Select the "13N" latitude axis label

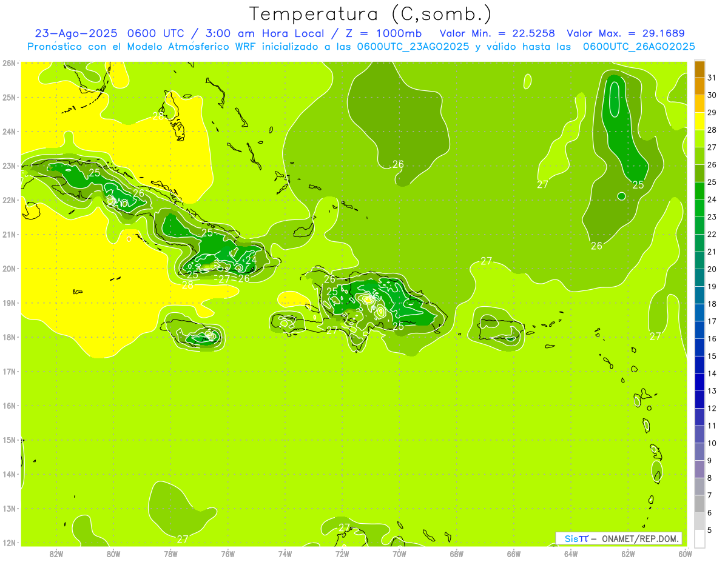8,508
